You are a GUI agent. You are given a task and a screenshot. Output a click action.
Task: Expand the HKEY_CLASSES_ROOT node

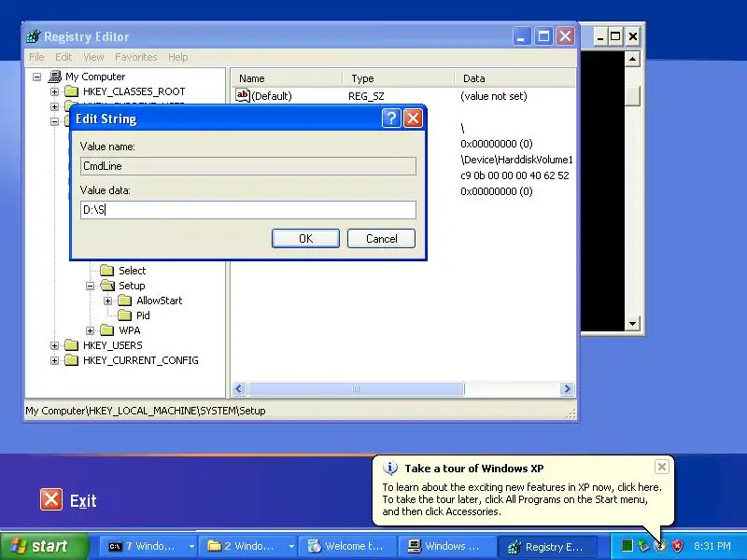tap(55, 91)
